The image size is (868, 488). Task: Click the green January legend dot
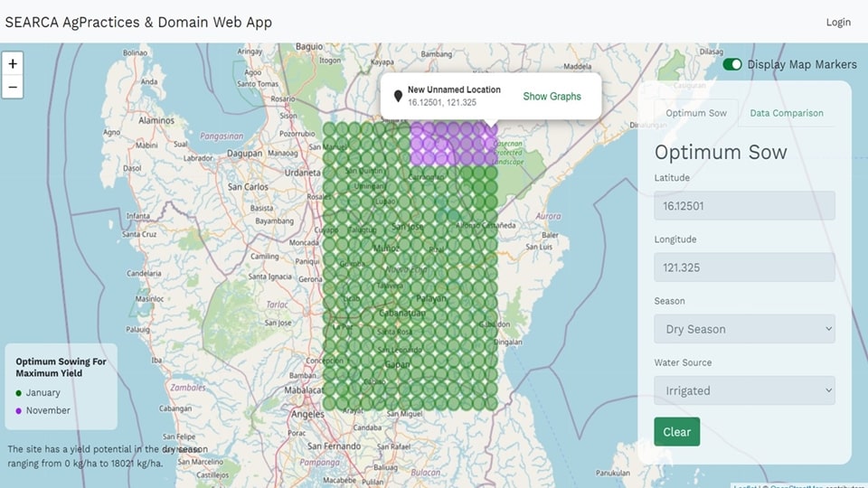click(x=19, y=393)
